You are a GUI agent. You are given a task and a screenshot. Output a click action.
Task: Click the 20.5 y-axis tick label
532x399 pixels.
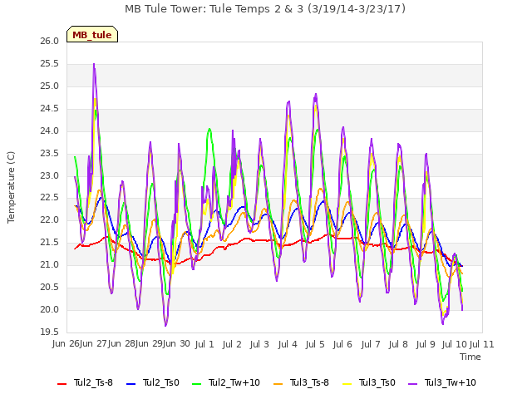pyautogui.click(x=50, y=288)
